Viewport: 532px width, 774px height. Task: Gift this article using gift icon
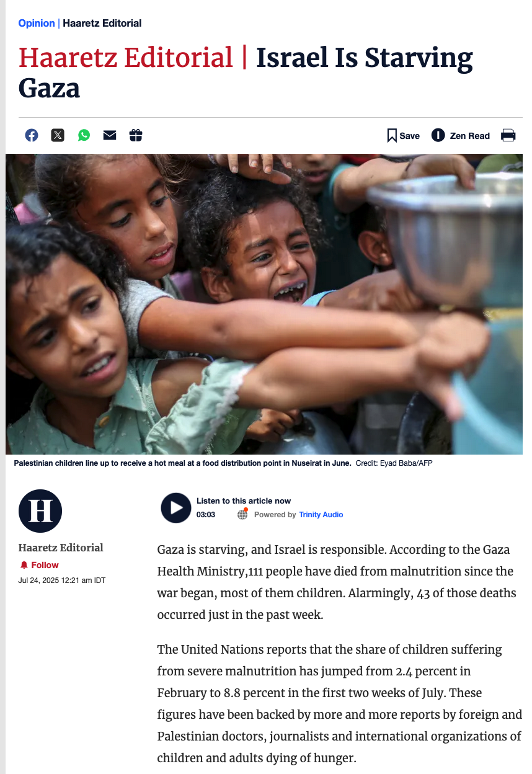click(x=136, y=135)
